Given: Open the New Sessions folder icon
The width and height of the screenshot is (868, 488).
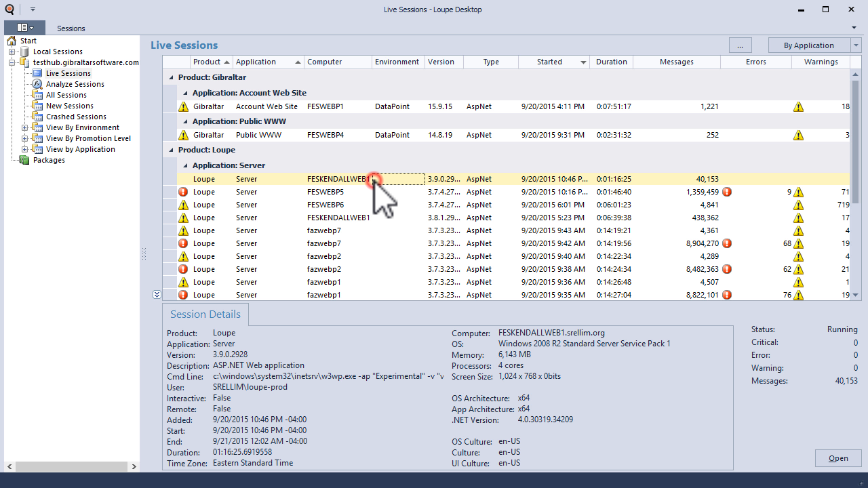Looking at the screenshot, I should 37,106.
